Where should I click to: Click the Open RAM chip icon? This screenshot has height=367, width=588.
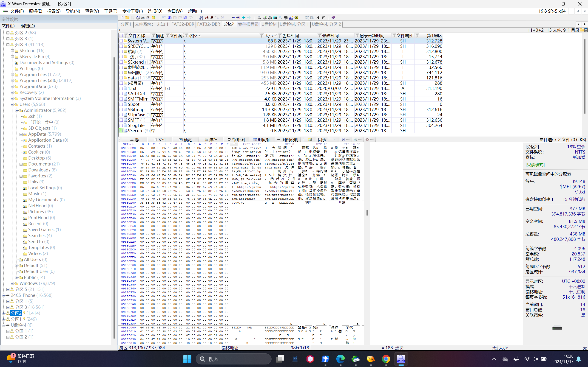[x=270, y=17]
